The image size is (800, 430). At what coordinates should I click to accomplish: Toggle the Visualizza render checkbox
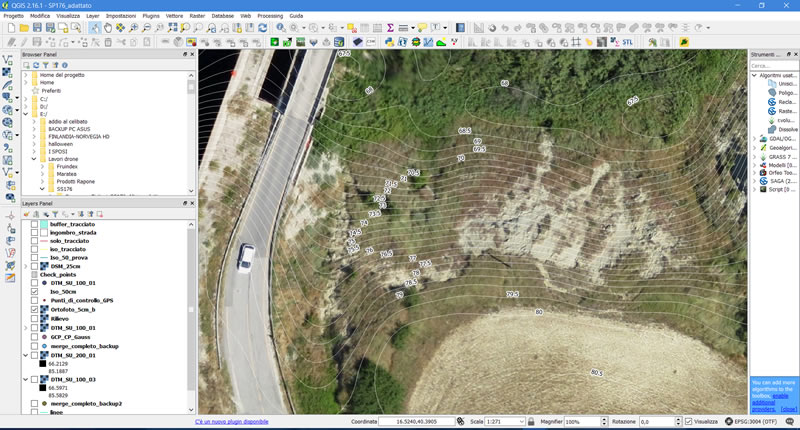click(689, 421)
